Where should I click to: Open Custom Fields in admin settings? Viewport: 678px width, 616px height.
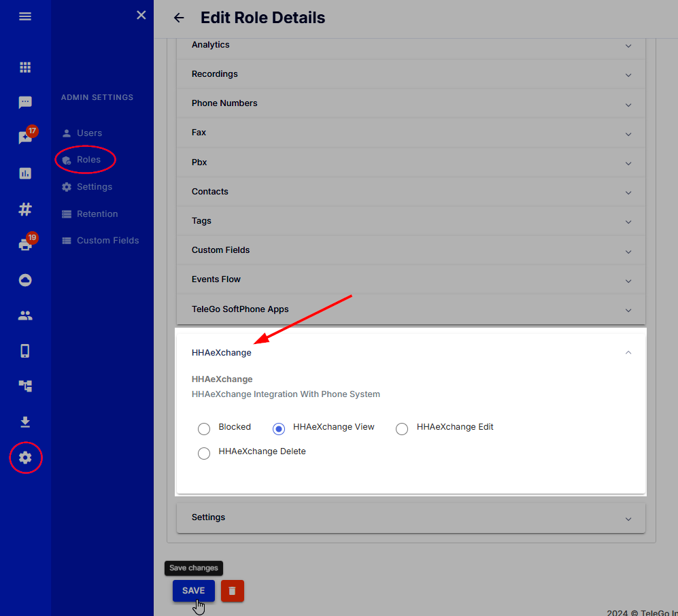pyautogui.click(x=107, y=241)
